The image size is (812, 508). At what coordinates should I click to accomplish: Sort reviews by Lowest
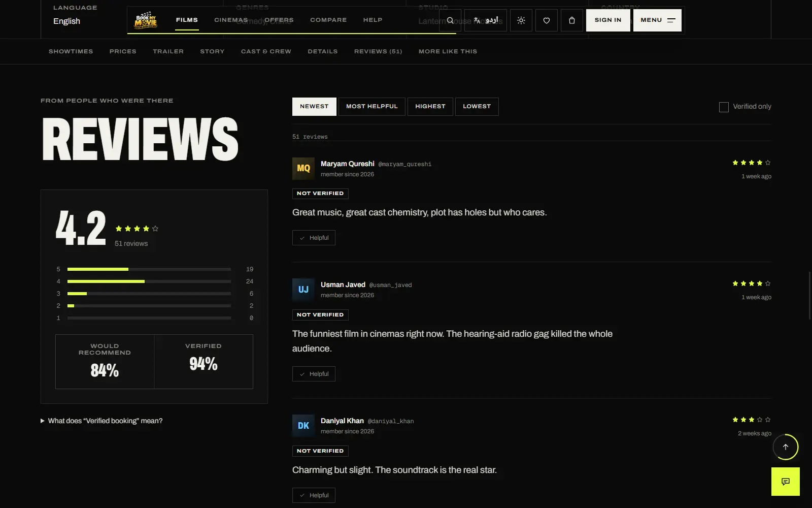(x=477, y=107)
